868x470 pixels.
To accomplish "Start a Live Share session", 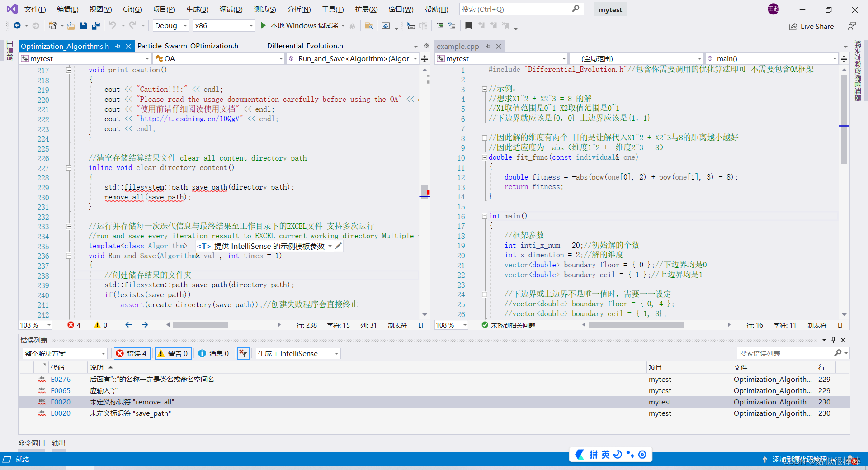I will point(811,26).
